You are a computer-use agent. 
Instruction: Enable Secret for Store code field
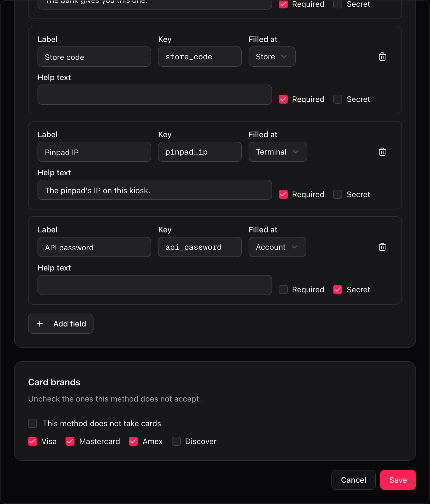(x=338, y=99)
